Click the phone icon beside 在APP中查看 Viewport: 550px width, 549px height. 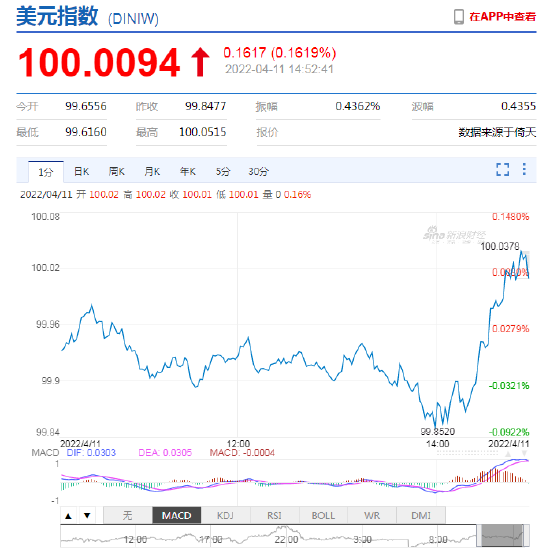[458, 17]
